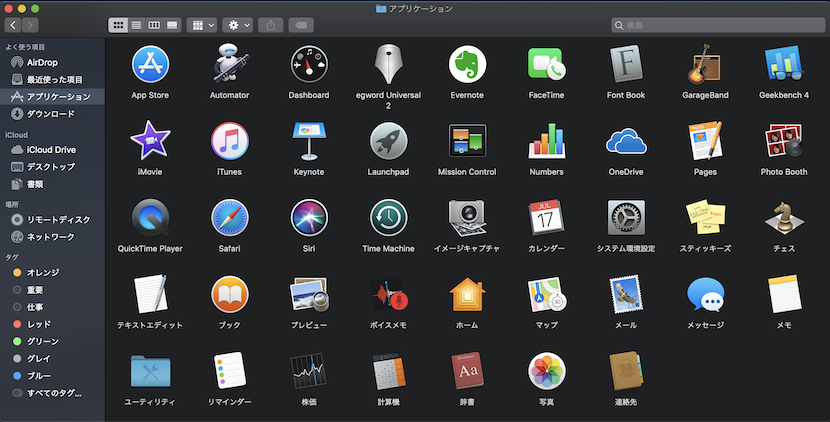The width and height of the screenshot is (830, 422).
Task: Click the Geekbench 4 icon
Action: coord(784,64)
